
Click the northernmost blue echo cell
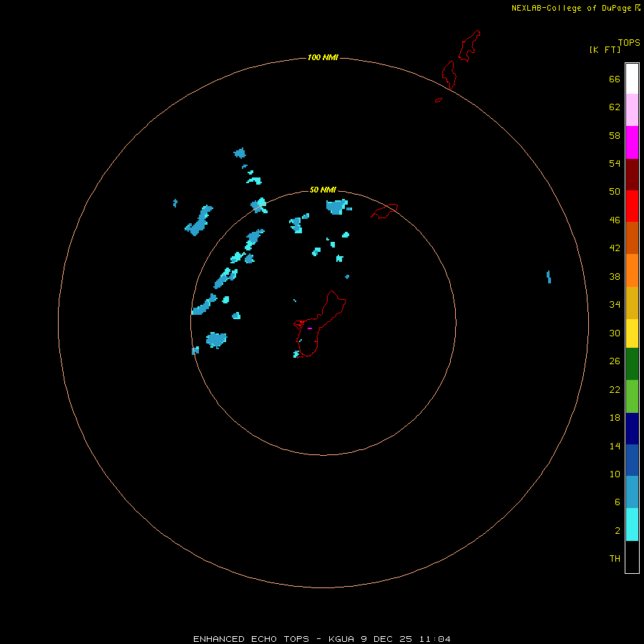coord(240,153)
